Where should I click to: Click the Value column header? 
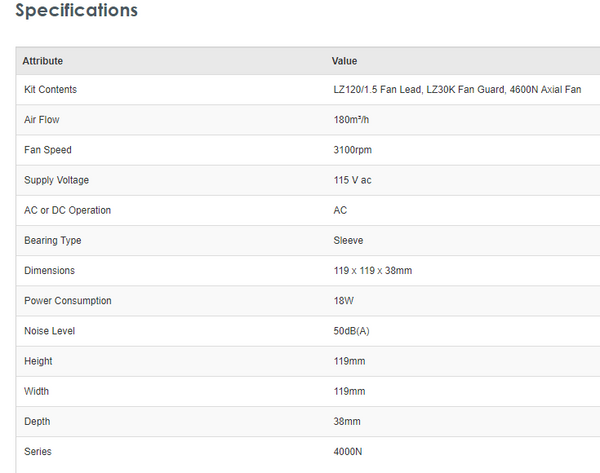point(345,61)
